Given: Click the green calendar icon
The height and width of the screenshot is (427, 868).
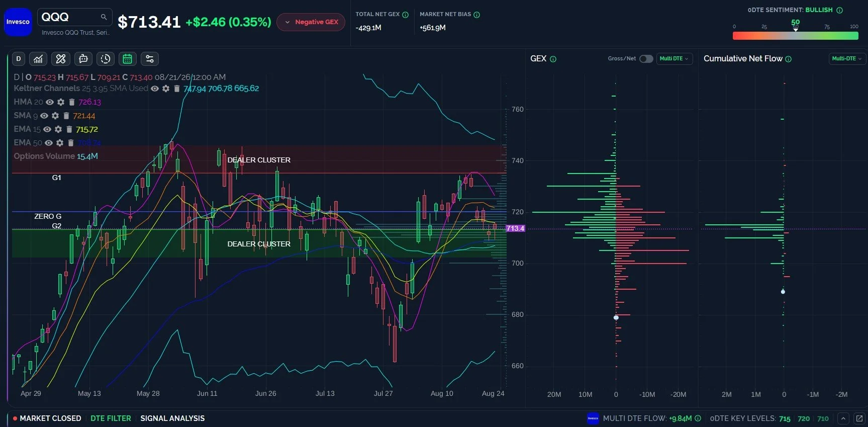Looking at the screenshot, I should tap(128, 59).
